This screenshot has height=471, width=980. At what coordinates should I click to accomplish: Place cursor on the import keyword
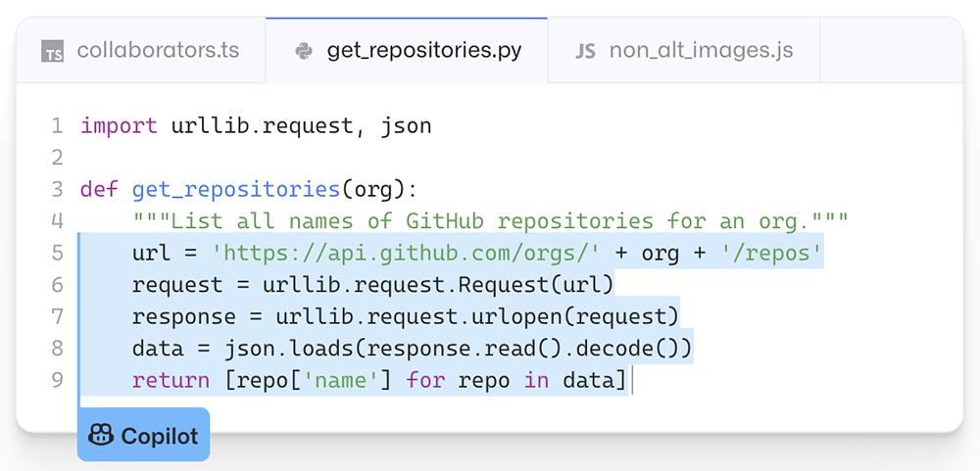point(118,126)
